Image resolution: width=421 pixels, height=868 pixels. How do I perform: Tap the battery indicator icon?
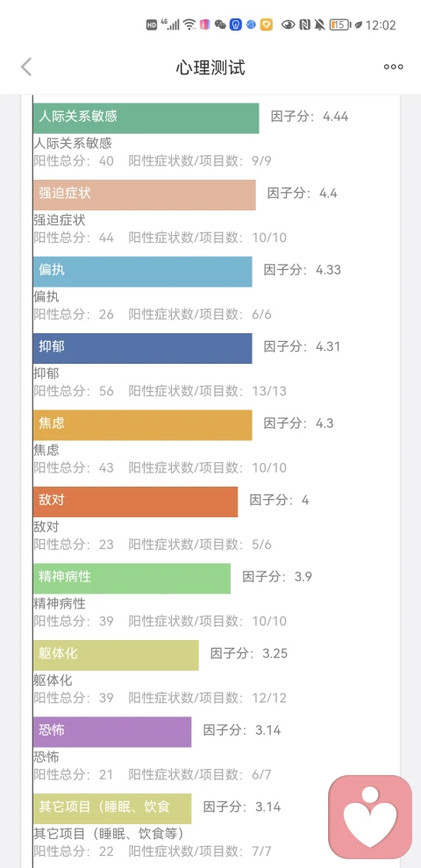click(x=339, y=25)
